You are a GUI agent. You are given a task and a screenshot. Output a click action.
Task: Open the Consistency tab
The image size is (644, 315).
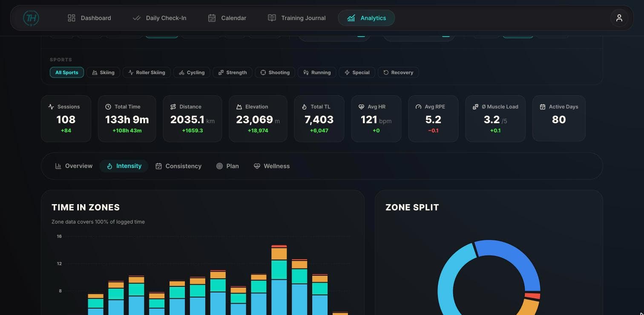pos(178,166)
